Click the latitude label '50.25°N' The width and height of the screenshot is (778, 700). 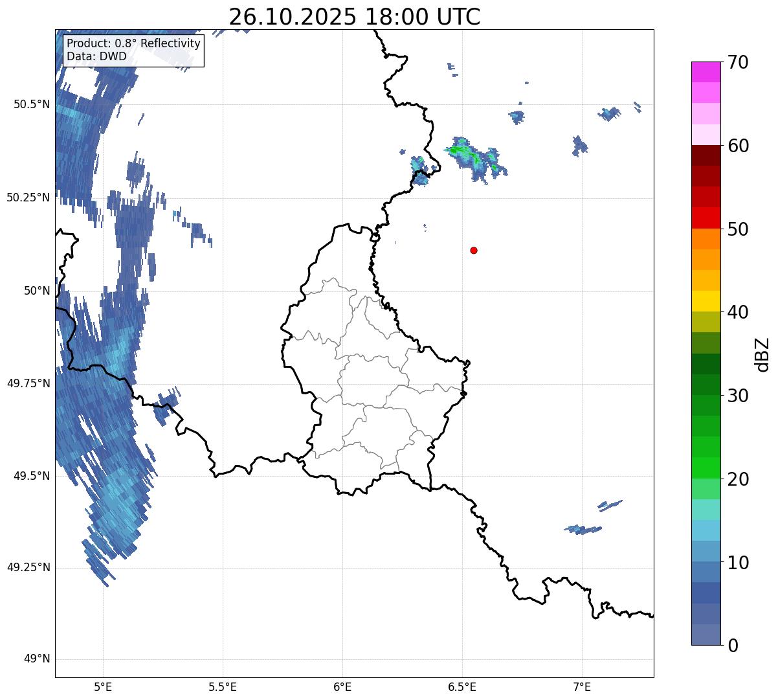tap(28, 198)
